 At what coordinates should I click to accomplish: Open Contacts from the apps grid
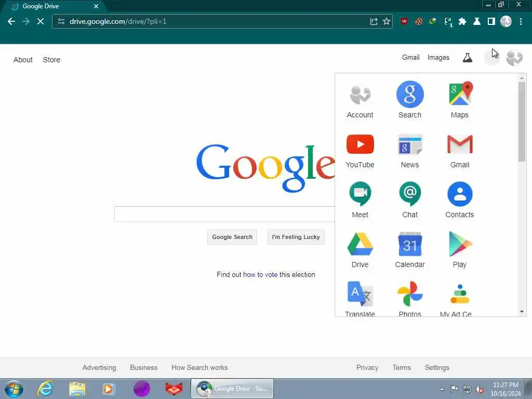pos(460,200)
